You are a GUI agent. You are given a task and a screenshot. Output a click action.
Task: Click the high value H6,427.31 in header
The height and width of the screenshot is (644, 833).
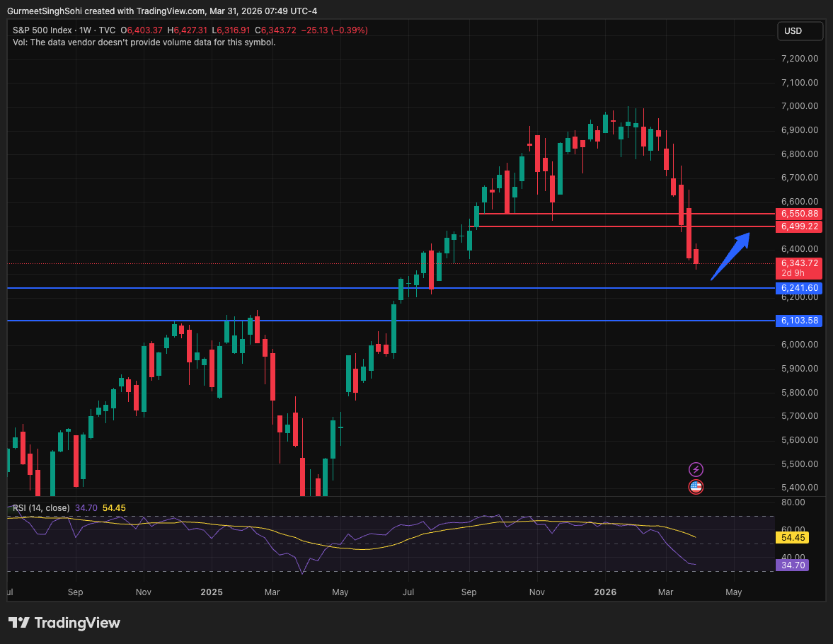[x=187, y=30]
